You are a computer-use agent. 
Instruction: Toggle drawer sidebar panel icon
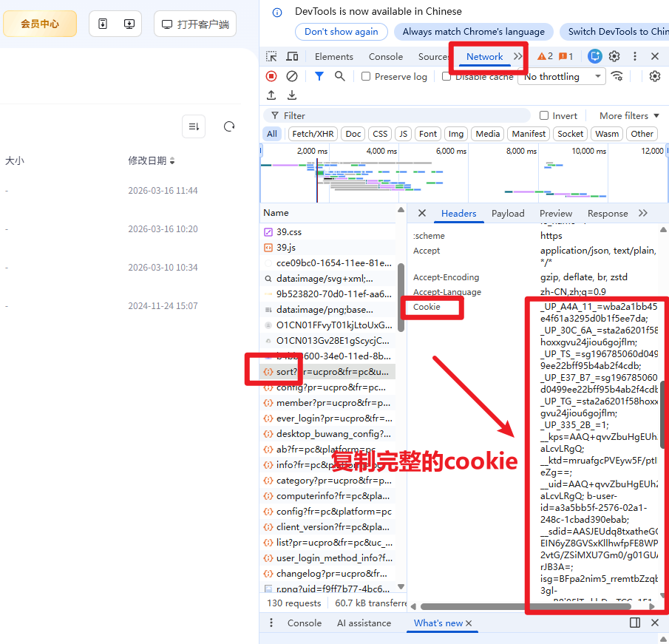(x=635, y=623)
